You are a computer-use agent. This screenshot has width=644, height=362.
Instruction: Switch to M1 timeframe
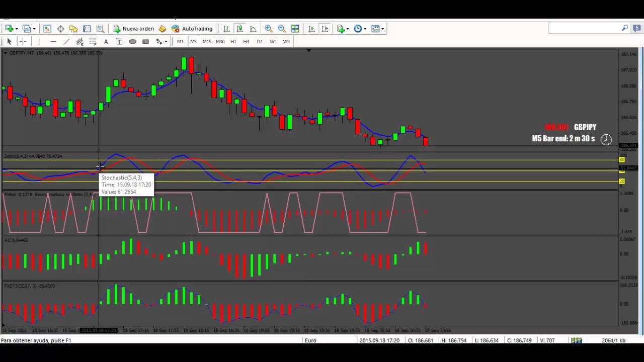click(x=180, y=41)
